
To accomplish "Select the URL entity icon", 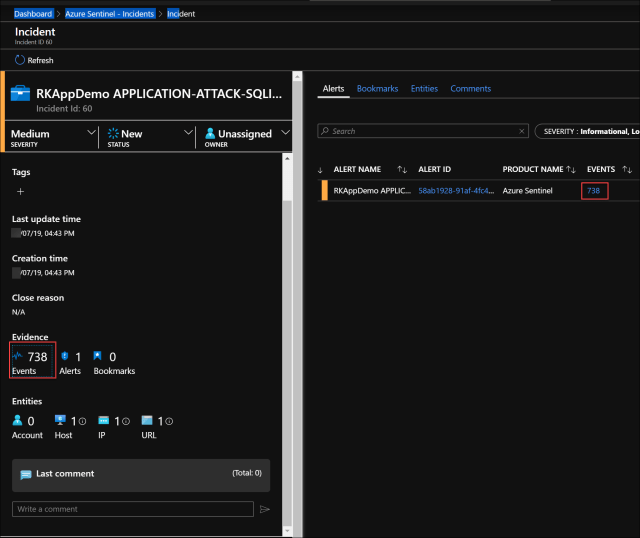I will [x=147, y=421].
